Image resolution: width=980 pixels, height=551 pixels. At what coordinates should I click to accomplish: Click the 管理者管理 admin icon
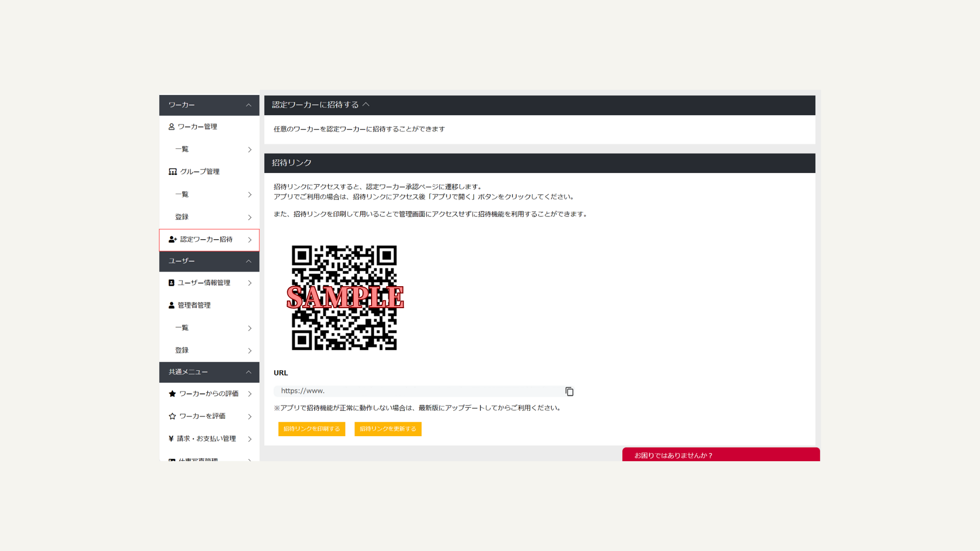coord(170,305)
